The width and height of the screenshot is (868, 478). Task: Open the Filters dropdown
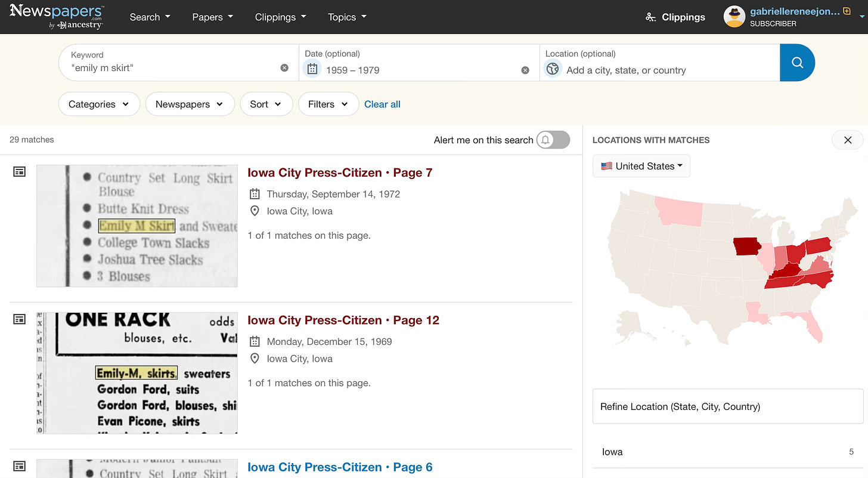328,104
